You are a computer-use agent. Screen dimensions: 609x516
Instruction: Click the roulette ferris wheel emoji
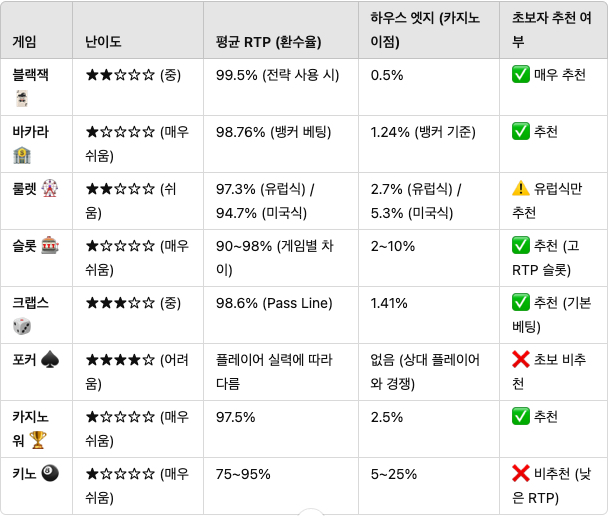(x=50, y=189)
